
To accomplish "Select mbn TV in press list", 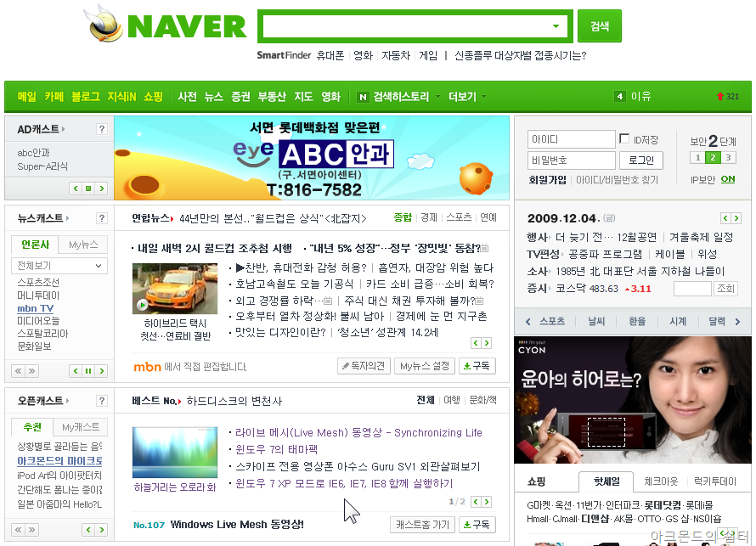I will point(35,308).
